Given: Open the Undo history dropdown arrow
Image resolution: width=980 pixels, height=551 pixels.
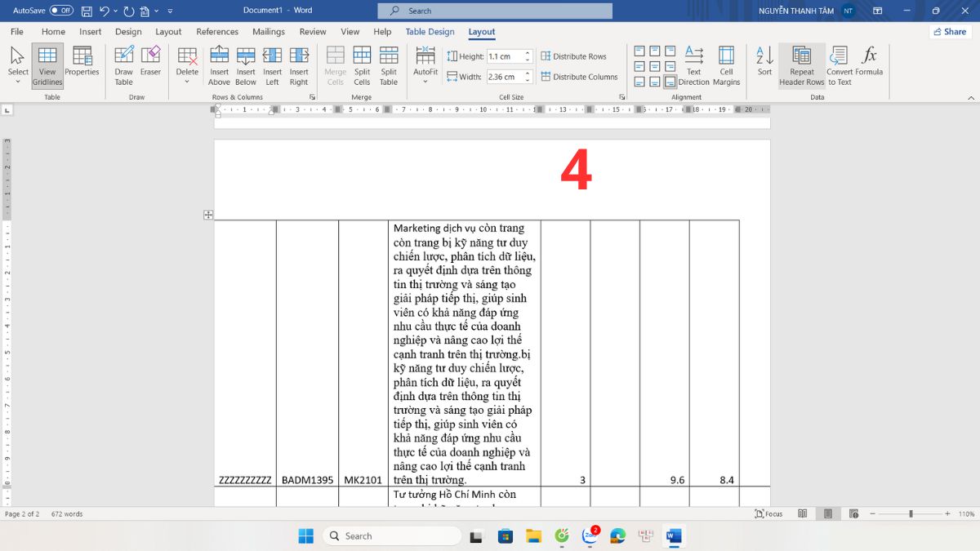Looking at the screenshot, I should tap(114, 11).
